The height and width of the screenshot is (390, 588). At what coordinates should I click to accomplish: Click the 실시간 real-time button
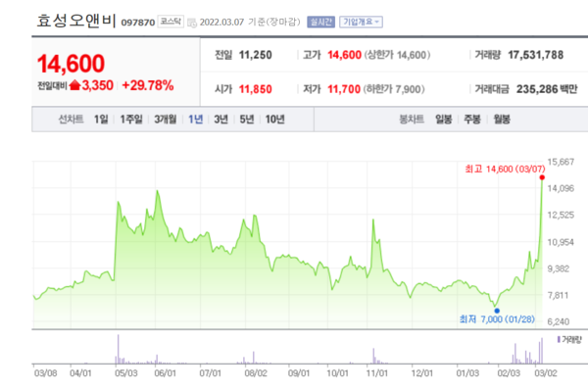[x=320, y=23]
